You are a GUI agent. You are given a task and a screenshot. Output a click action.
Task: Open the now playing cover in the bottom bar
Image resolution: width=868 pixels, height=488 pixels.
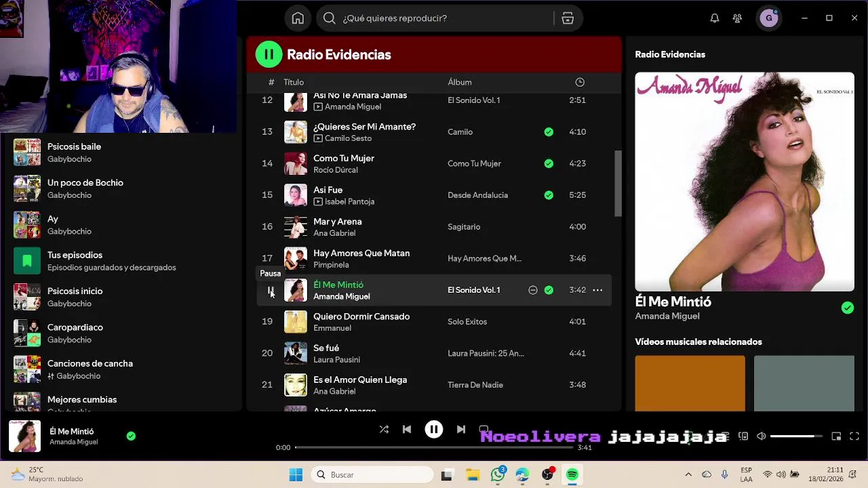(24, 436)
